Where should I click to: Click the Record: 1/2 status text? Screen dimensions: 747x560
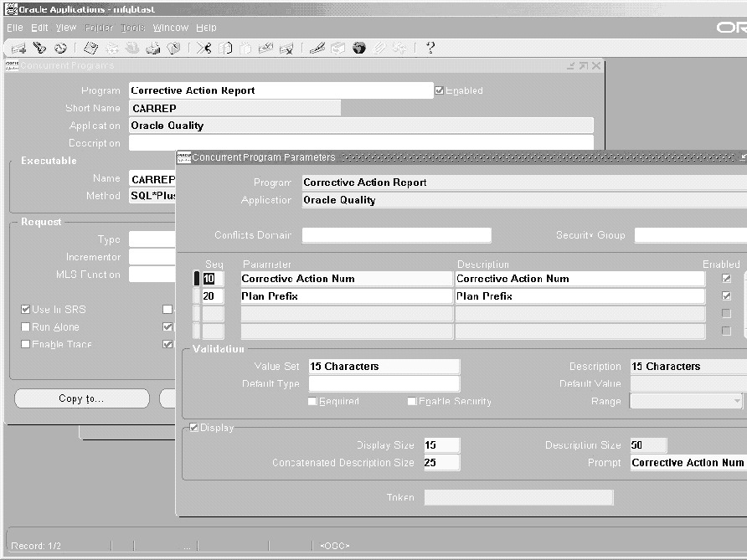(36, 546)
